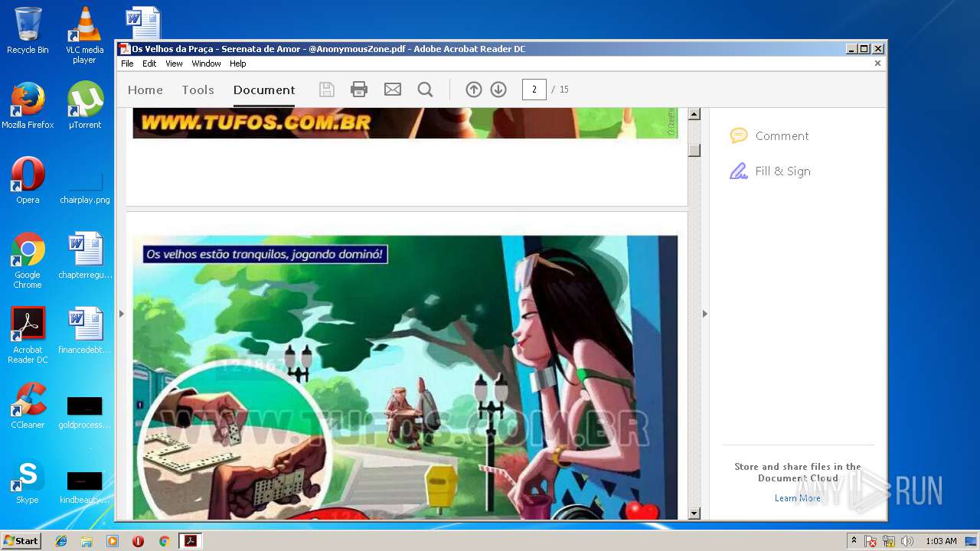Click the network tray icon

tap(889, 541)
